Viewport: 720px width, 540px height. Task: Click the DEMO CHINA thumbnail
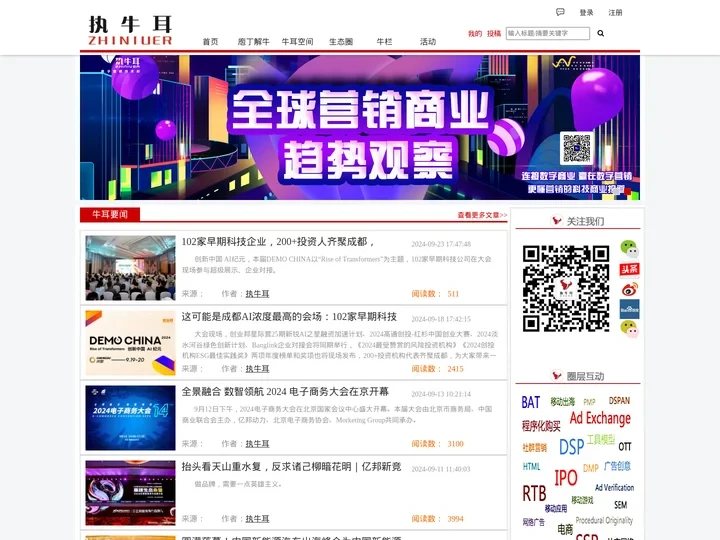(130, 343)
